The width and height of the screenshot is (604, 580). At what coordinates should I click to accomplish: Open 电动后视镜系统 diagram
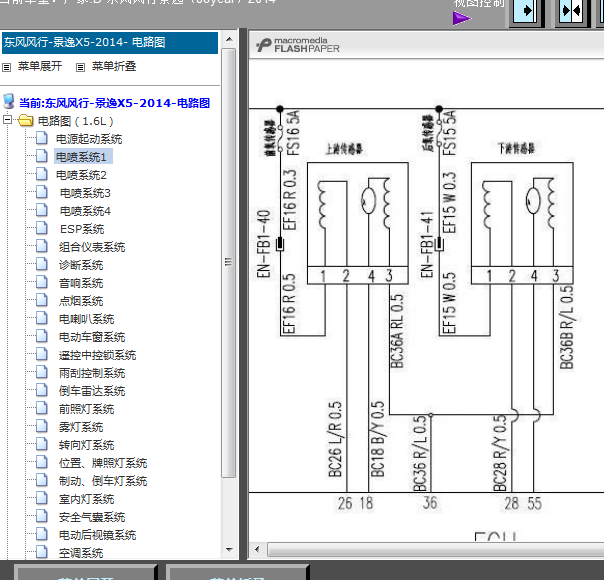pyautogui.click(x=97, y=535)
